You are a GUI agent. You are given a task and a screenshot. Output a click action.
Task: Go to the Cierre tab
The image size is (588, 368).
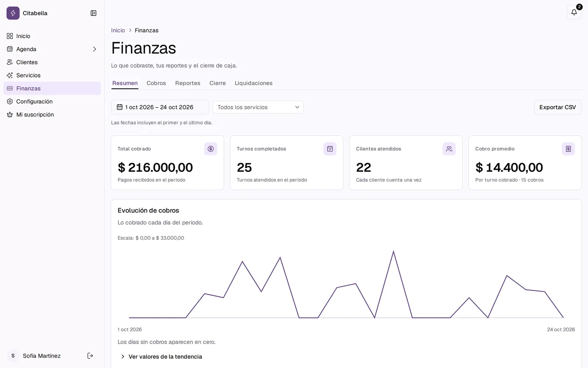(218, 83)
